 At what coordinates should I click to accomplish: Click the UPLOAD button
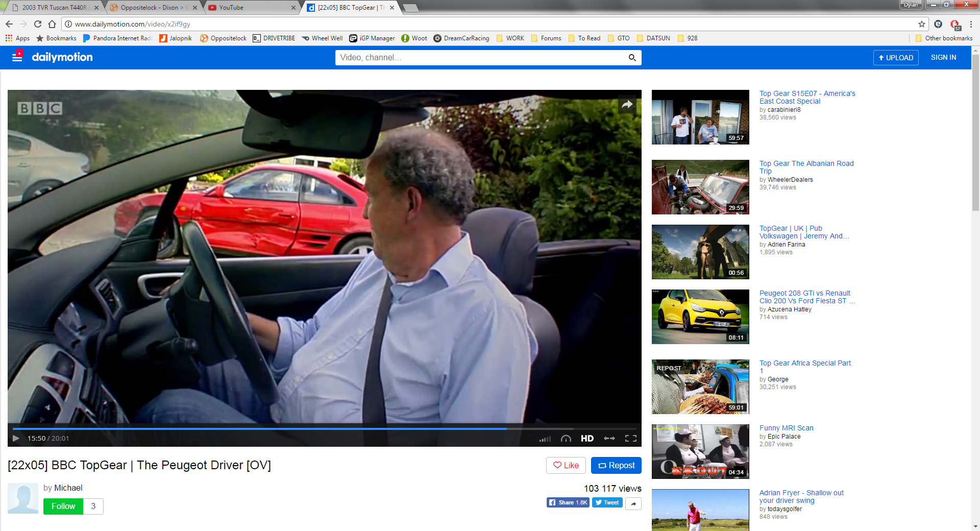[x=896, y=58]
